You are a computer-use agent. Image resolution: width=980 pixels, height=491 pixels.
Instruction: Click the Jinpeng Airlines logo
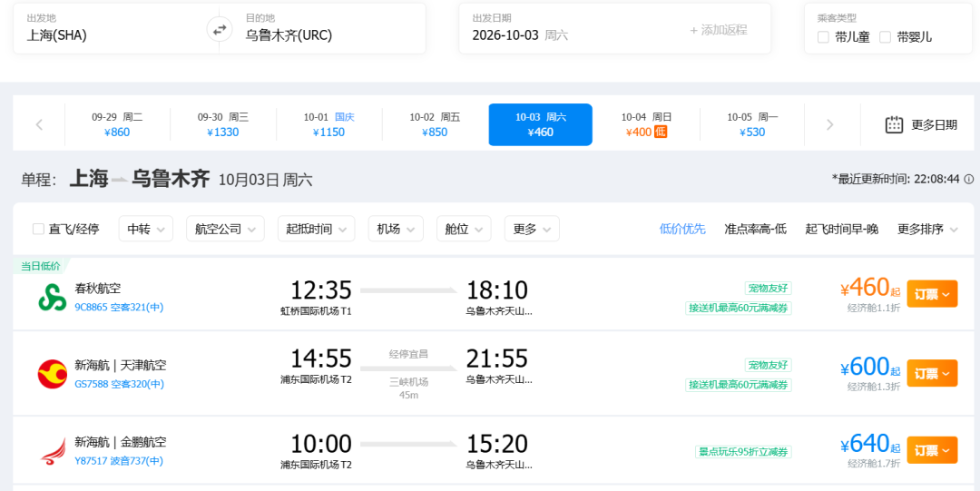53,451
